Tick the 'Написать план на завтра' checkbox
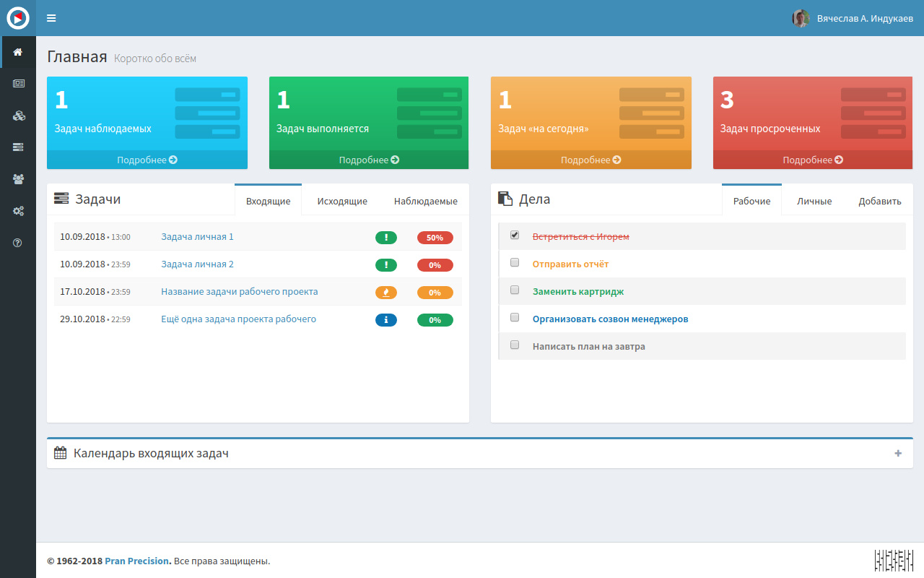The image size is (924, 578). [x=515, y=345]
